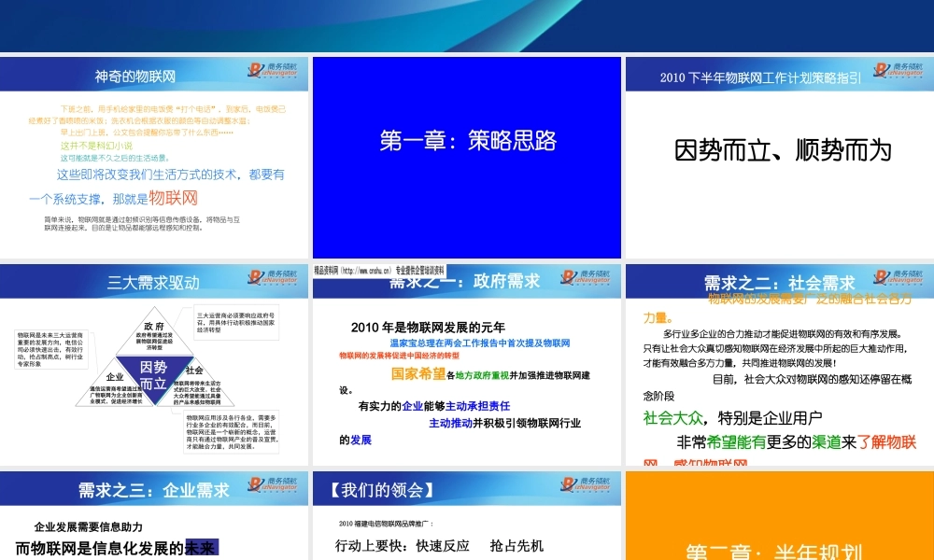This screenshot has width=934, height=560.
Task: Click the heading 需求之一：政府需求
Action: 464,282
